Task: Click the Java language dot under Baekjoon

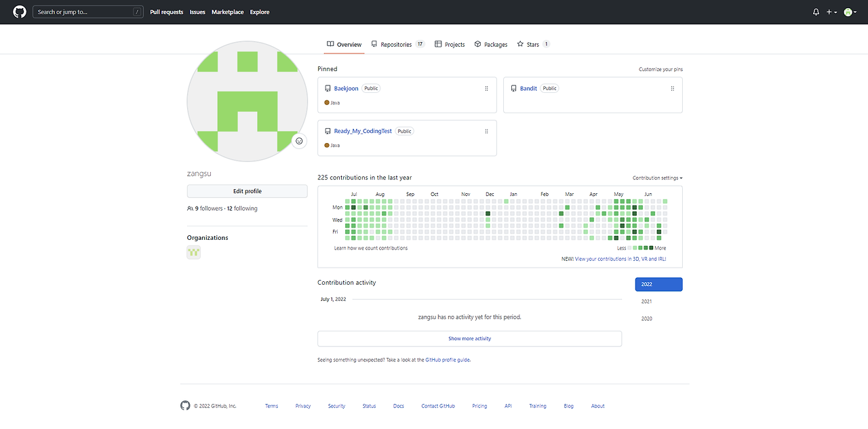Action: pyautogui.click(x=327, y=102)
